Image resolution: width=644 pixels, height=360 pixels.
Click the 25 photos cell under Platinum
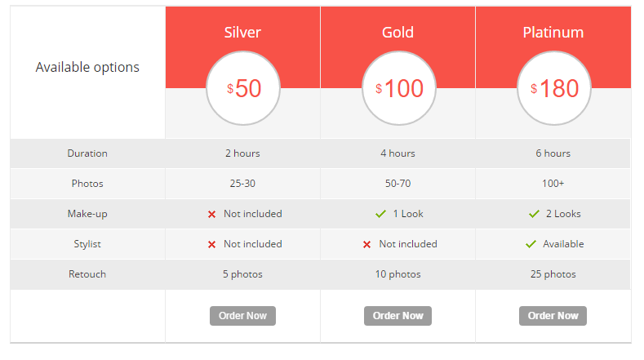tap(553, 274)
